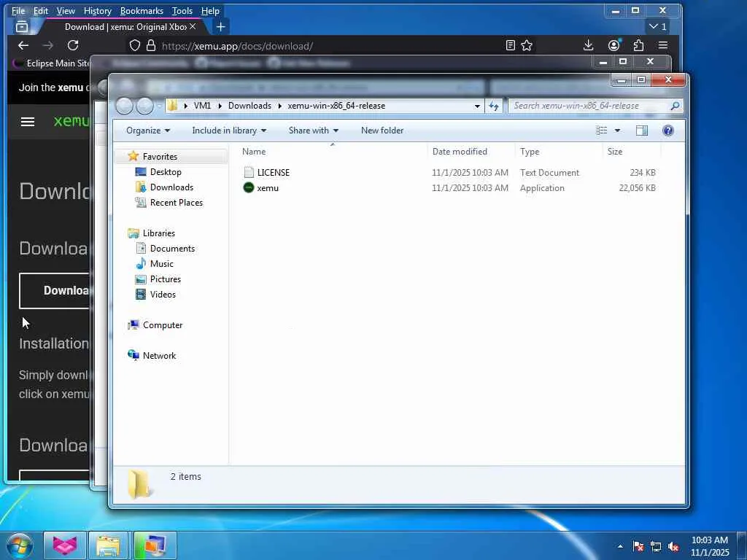Image resolution: width=747 pixels, height=560 pixels.
Task: Toggle reader view in the address bar
Action: (510, 46)
